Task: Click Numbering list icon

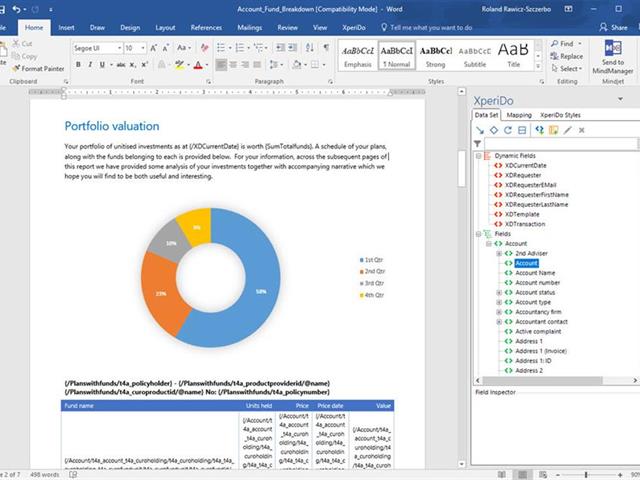Action: pos(240,48)
